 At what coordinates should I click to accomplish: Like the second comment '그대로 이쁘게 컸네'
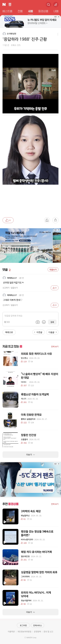coord(55,305)
